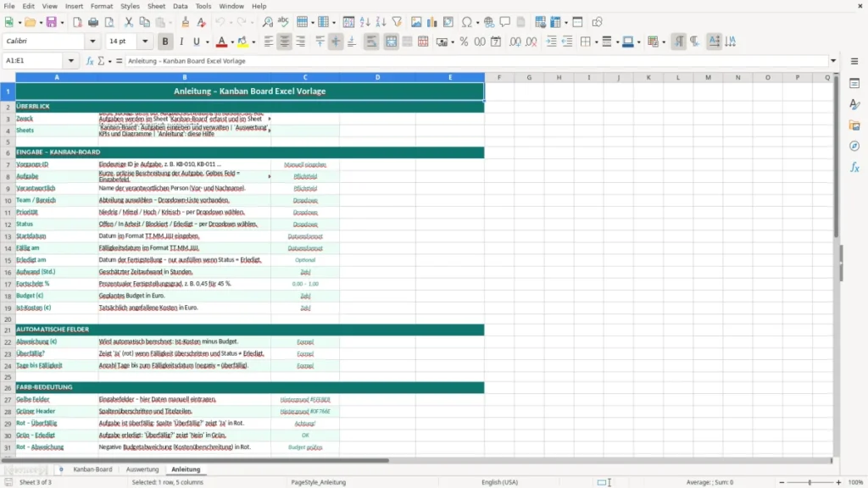This screenshot has width=868, height=488.
Task: Open the Tools menu
Action: [x=203, y=6]
